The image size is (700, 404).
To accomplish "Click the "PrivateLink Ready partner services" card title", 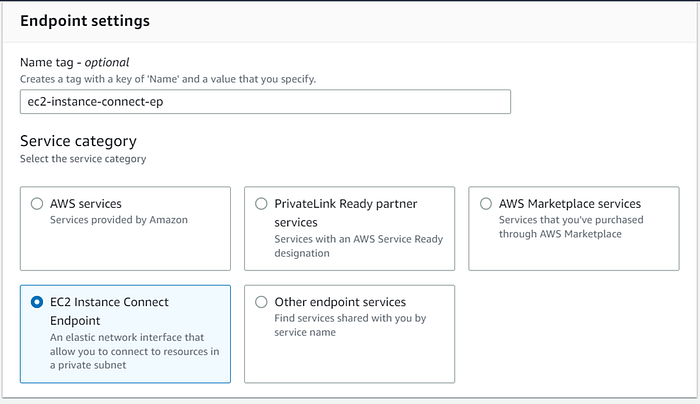I will tap(346, 212).
